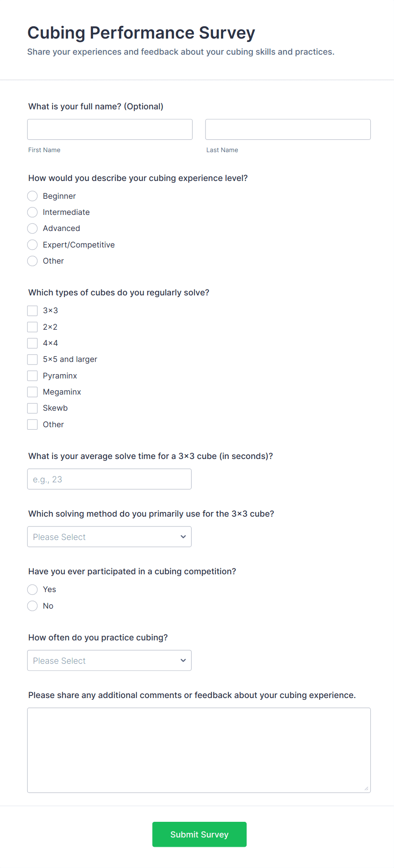
Task: Click the First Name input field
Action: point(110,129)
